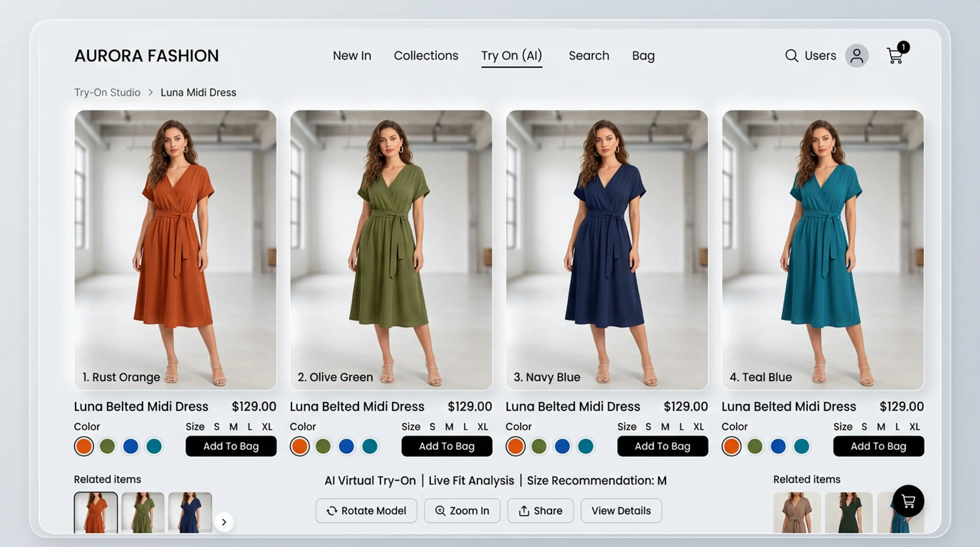Image resolution: width=980 pixels, height=547 pixels.
Task: Select green swatch under Rust Orange card
Action: [107, 446]
